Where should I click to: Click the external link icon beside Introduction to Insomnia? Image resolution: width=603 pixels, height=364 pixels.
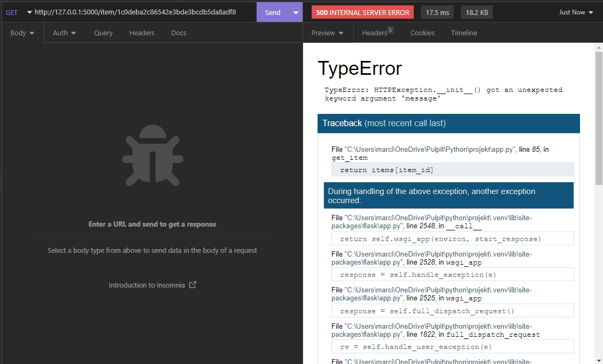coord(192,284)
